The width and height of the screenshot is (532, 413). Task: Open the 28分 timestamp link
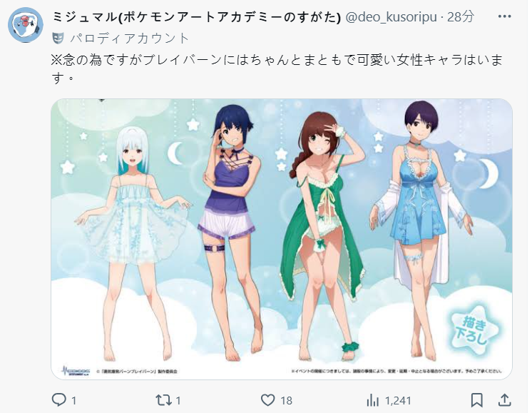(x=461, y=17)
